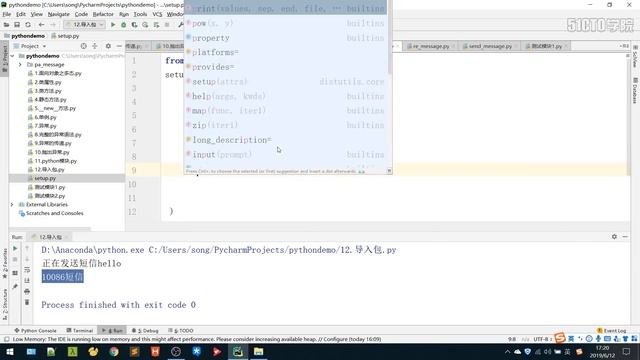
Task: Click the Profile run toolbar icon
Action: coord(145,25)
